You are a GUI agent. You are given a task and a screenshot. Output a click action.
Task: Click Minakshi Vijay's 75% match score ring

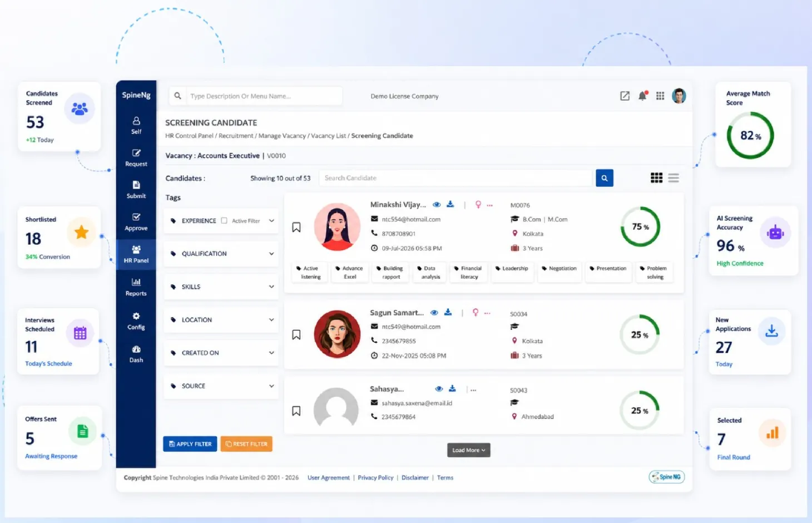[640, 226]
